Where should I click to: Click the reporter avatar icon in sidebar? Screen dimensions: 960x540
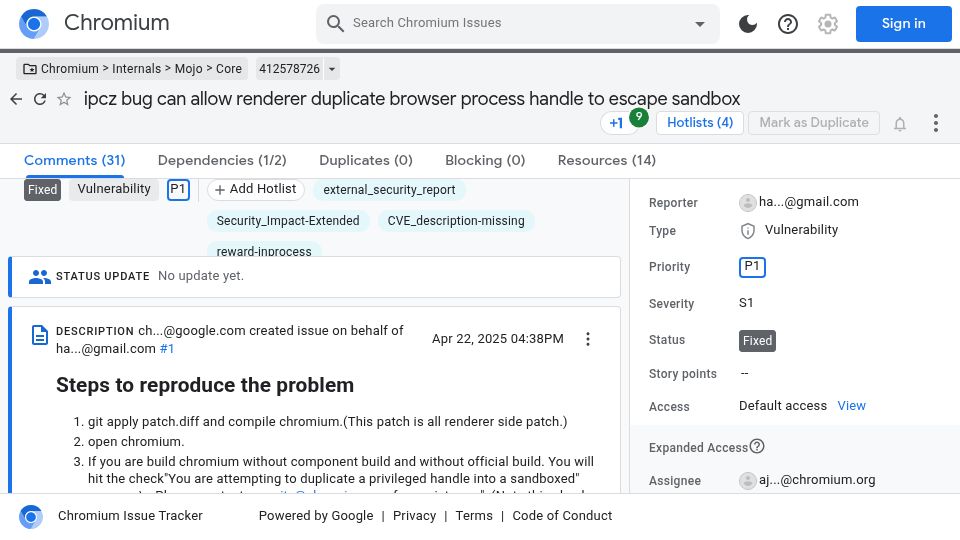pyautogui.click(x=748, y=203)
